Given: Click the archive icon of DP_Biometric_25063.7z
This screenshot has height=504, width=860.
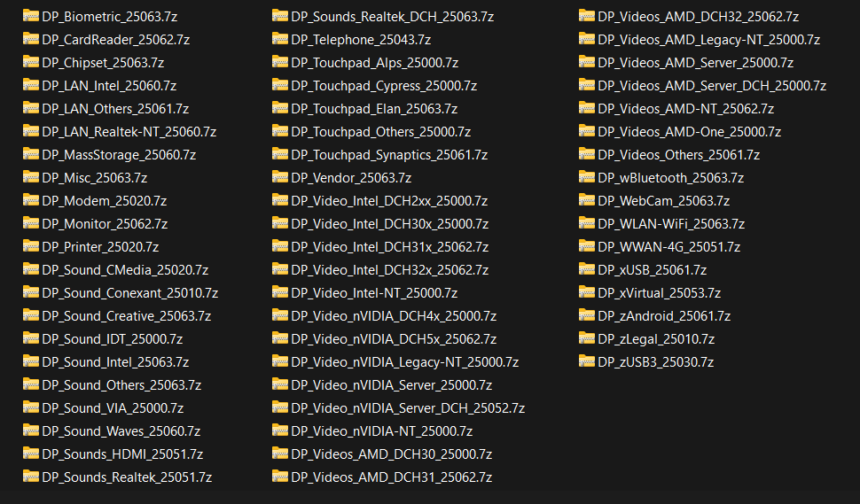Looking at the screenshot, I should pyautogui.click(x=31, y=15).
